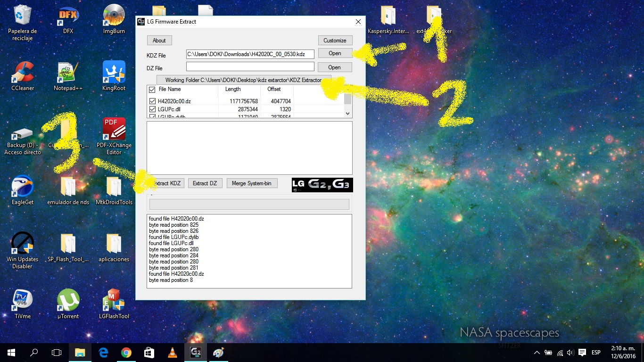
Task: Select the 1171756768 length cell
Action: click(244, 101)
